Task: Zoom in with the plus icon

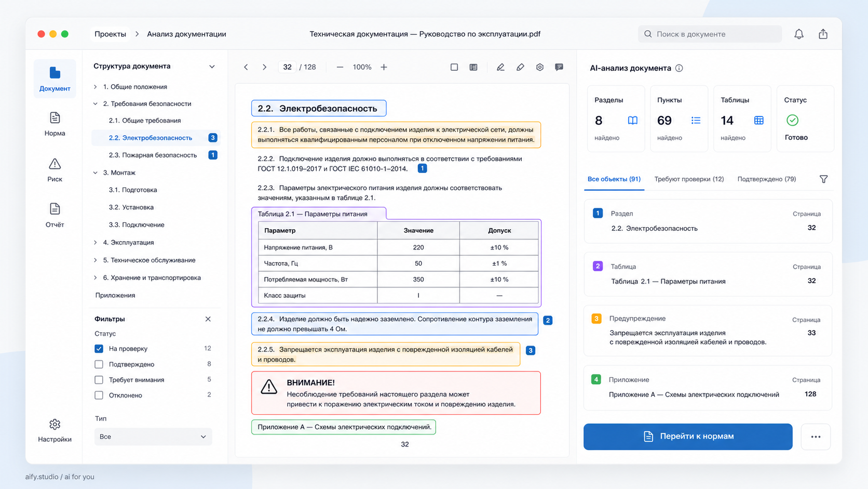Action: pos(384,67)
